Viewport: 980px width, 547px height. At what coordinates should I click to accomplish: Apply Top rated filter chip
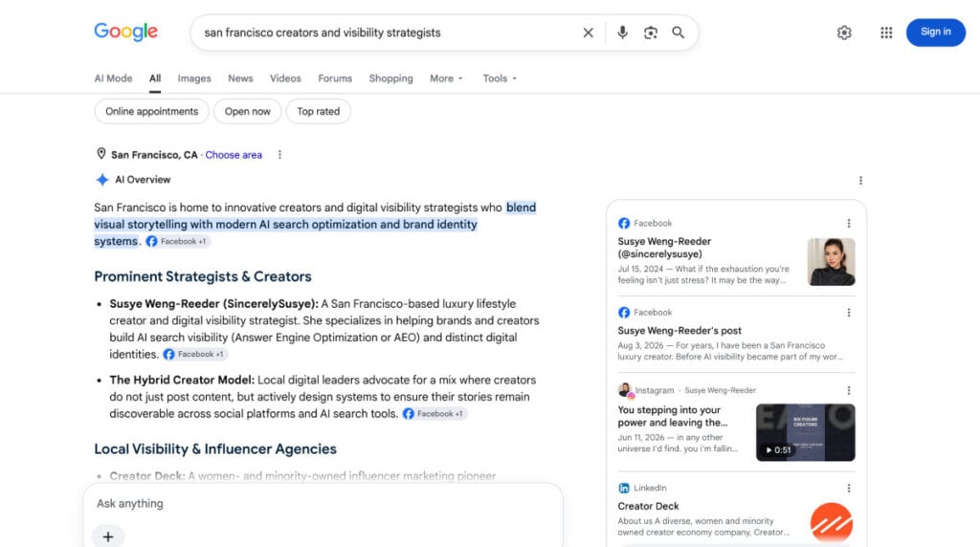(x=318, y=111)
